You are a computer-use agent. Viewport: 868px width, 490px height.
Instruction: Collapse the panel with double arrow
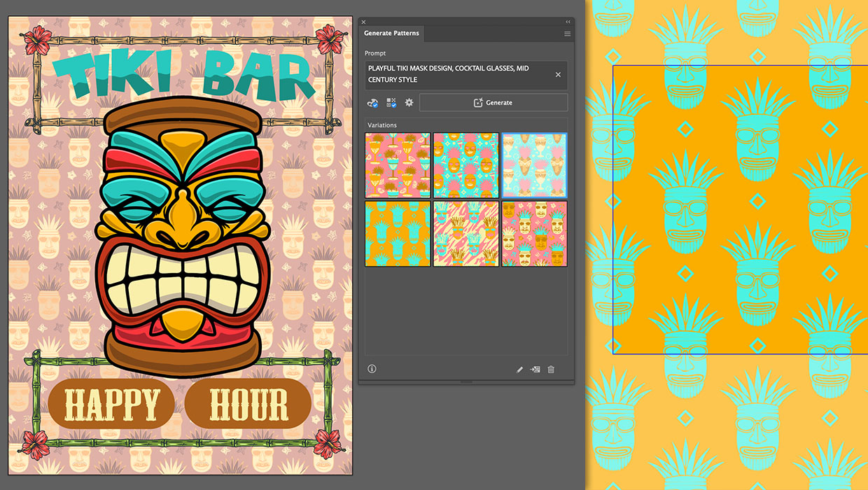[568, 22]
